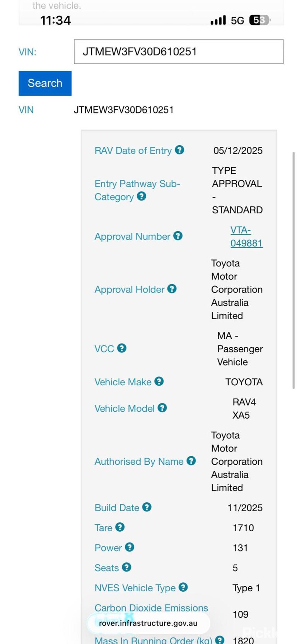This screenshot has height=644, width=297.
Task: Open the Tare help icon
Action: 120,527
